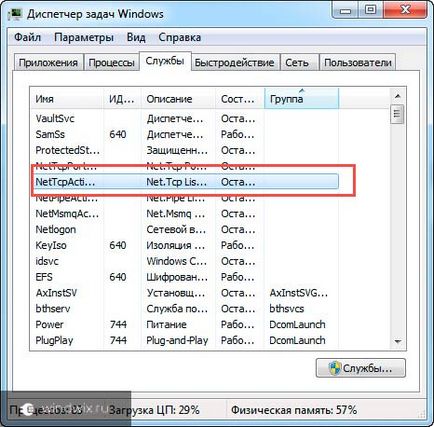The width and height of the screenshot is (434, 427).
Task: Open the Параметры menu
Action: (x=84, y=37)
